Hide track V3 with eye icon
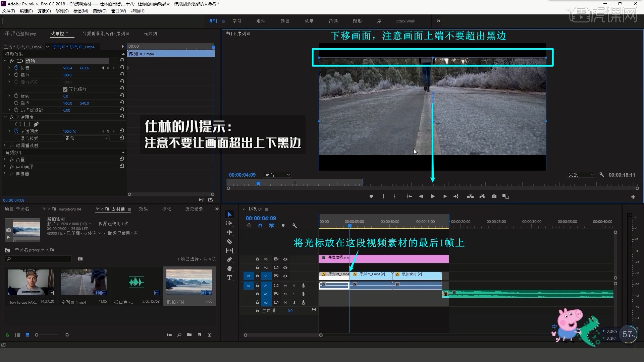The height and width of the screenshot is (362, 644). (285, 259)
